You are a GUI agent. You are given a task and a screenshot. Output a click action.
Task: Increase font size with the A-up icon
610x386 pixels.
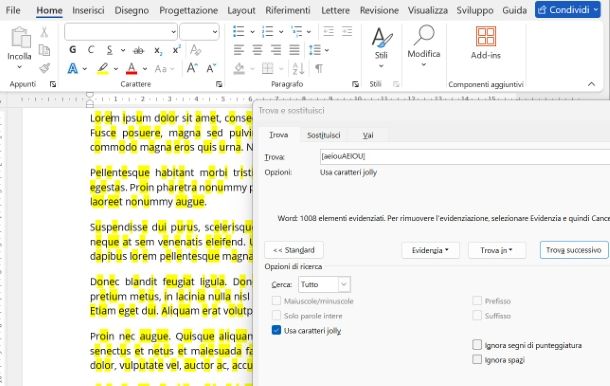[192, 68]
